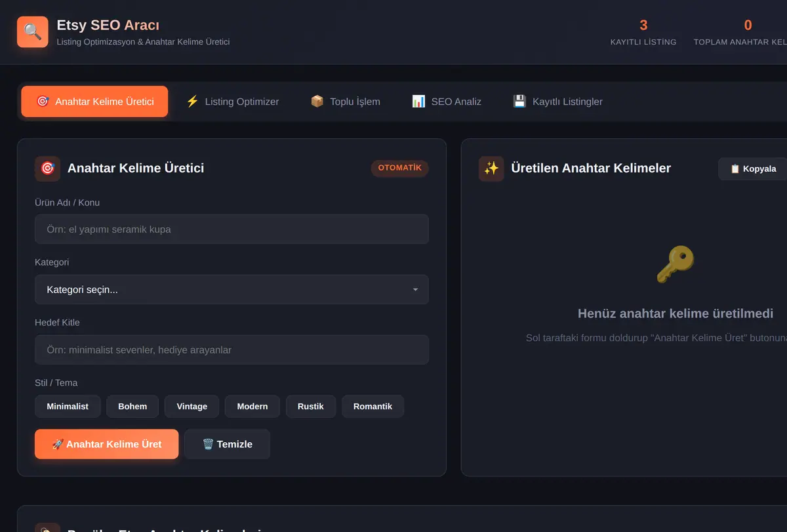Select the Vintage style chip
Image resolution: width=787 pixels, height=532 pixels.
(192, 407)
